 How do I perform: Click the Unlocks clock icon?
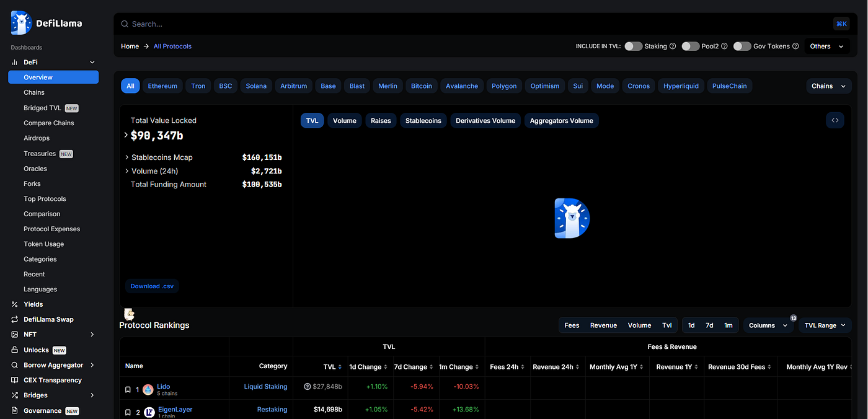pos(14,350)
